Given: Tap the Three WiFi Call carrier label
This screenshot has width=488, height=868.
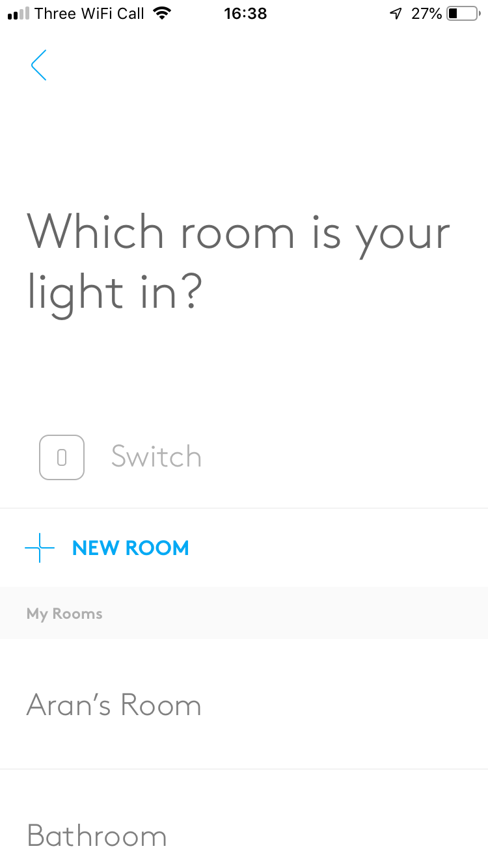Looking at the screenshot, I should coord(89,13).
